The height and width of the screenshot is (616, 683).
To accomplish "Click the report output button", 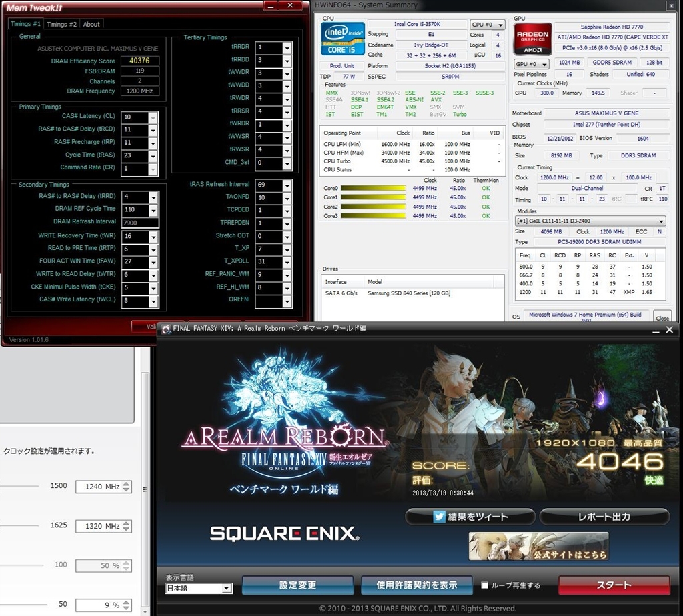I will [604, 517].
